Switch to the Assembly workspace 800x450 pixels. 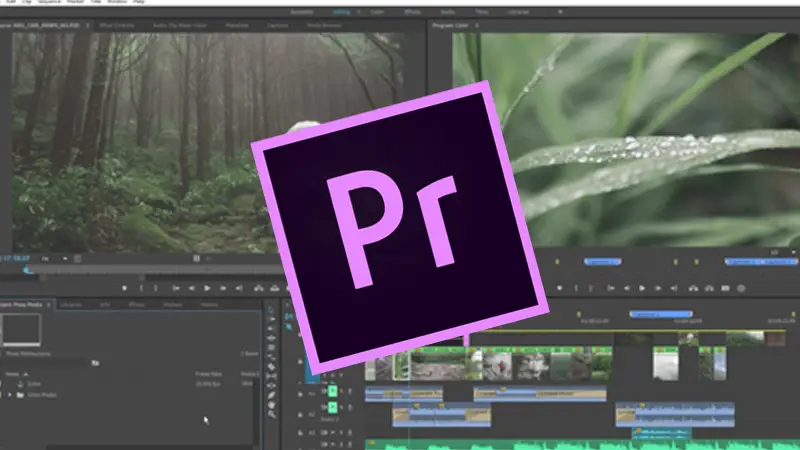point(302,12)
